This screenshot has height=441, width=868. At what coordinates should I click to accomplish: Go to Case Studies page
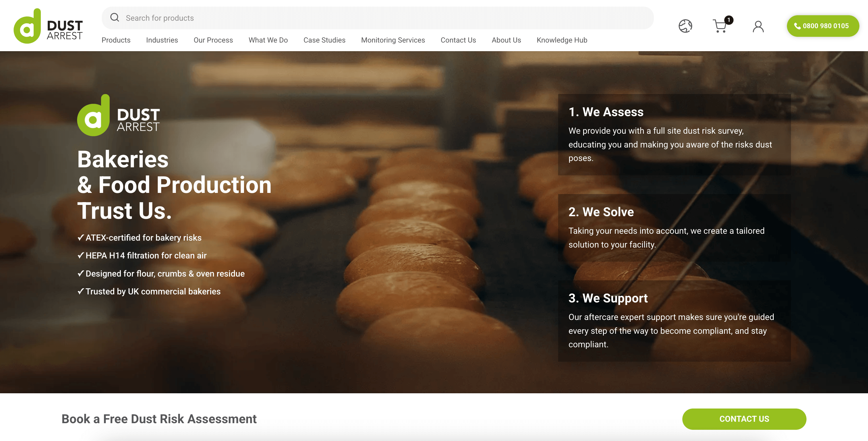[324, 40]
